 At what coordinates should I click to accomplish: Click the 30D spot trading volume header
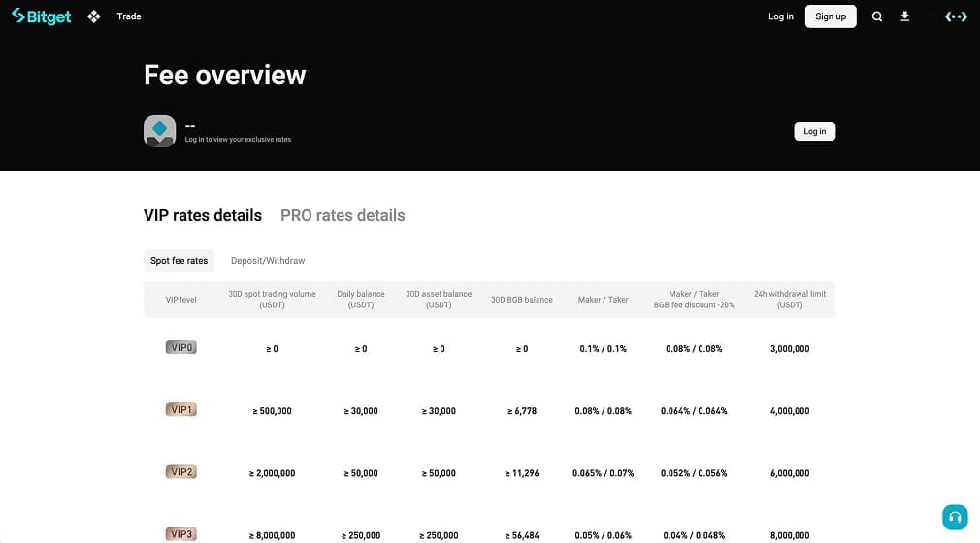point(272,300)
